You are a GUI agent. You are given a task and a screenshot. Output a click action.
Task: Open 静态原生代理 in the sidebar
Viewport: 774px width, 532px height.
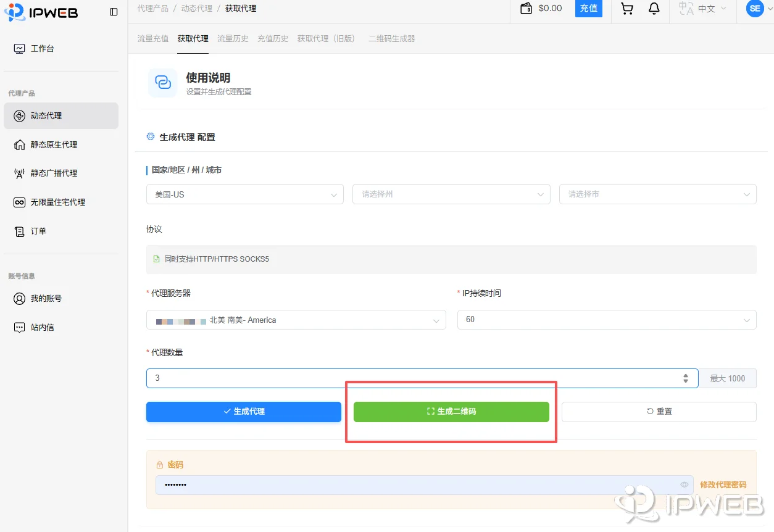tap(61, 144)
